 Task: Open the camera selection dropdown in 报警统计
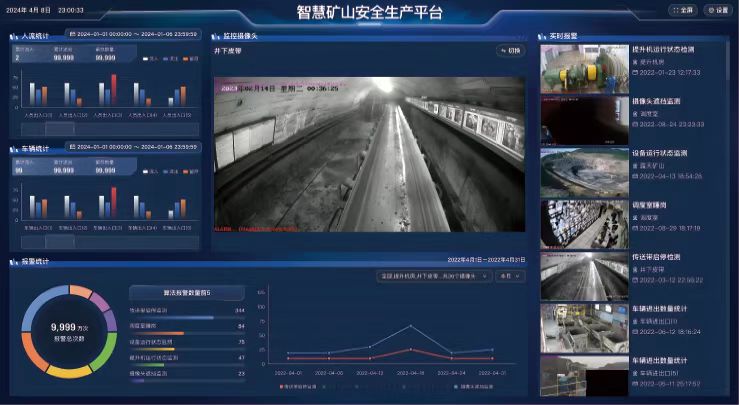(434, 276)
